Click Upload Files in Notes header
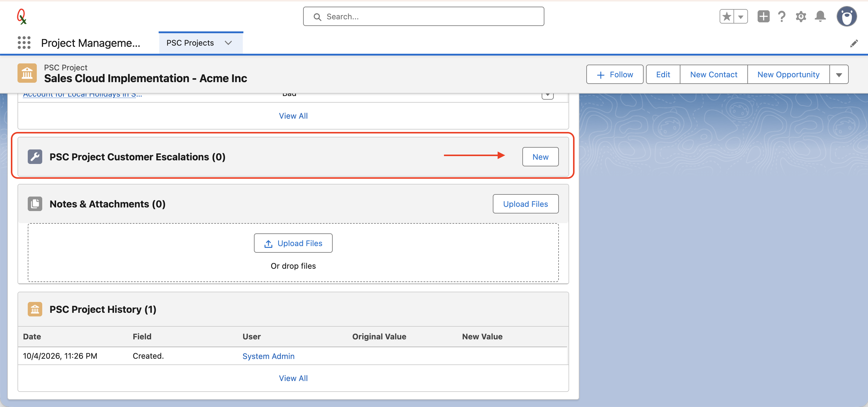 (x=525, y=204)
